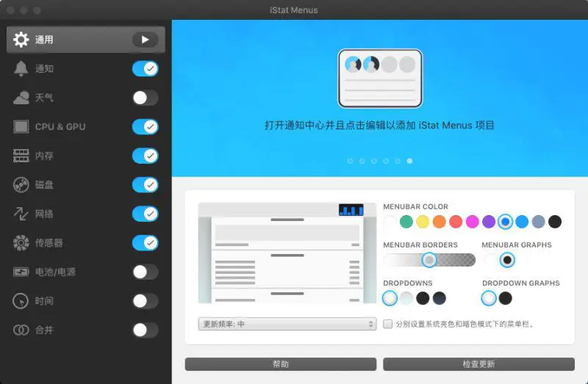Disable the CPU & GPU toggle
588x384 pixels.
tap(145, 126)
